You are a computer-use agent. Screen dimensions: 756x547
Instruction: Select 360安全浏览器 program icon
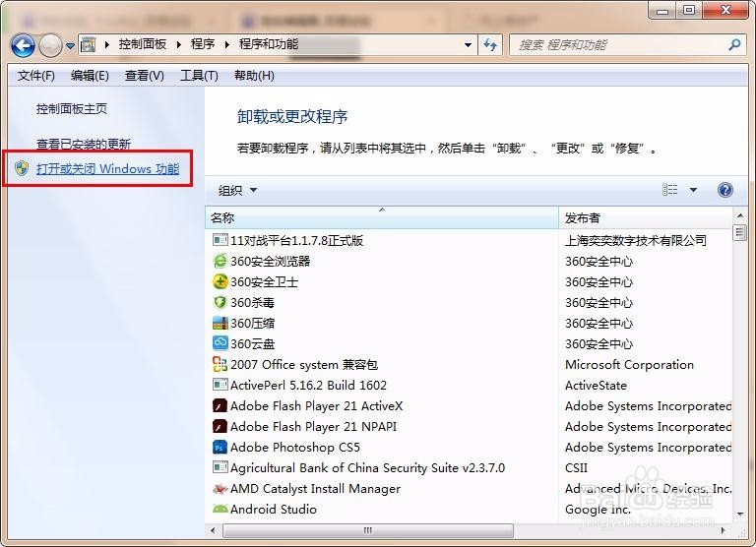220,261
